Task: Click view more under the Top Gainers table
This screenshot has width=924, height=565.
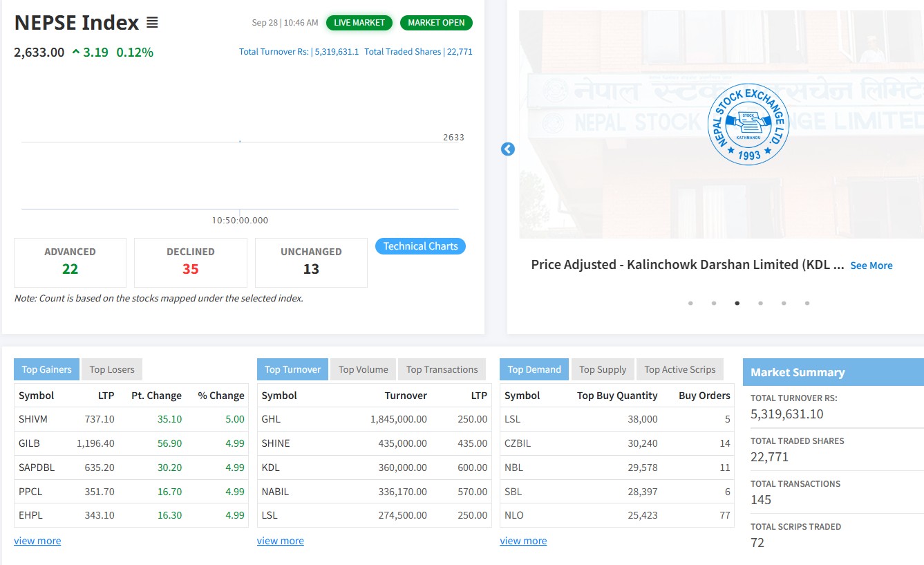Action: tap(37, 541)
